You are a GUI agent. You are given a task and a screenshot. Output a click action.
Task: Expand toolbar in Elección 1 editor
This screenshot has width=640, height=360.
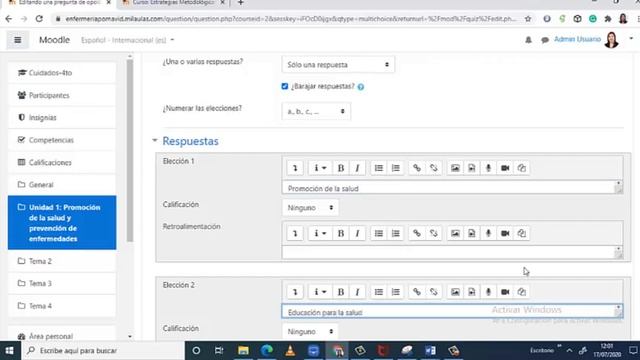point(295,168)
